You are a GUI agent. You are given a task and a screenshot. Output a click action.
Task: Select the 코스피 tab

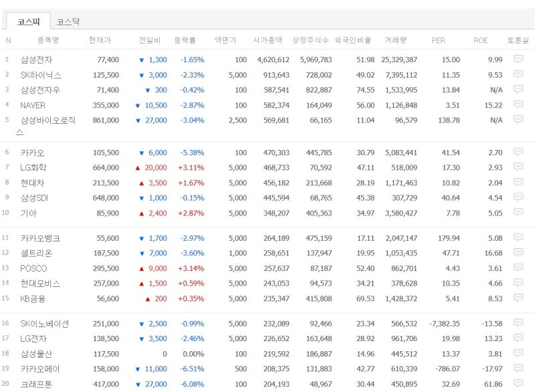pyautogui.click(x=29, y=21)
